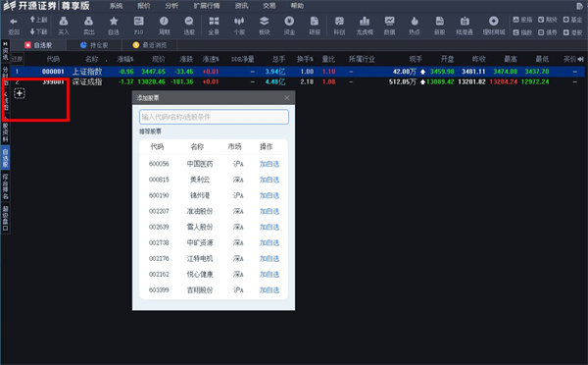
Task: Open the 数据 data chart icon
Action: [x=390, y=22]
